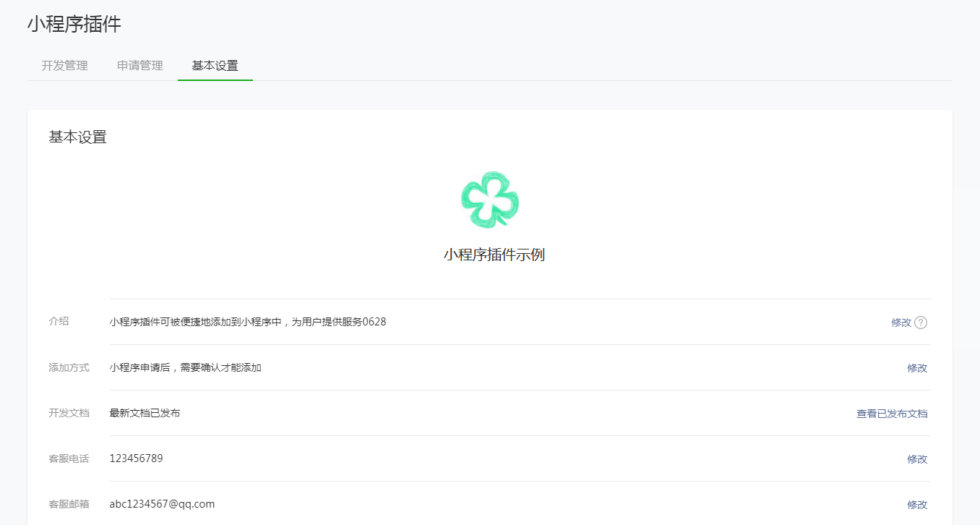
Task: Click the 介绍 field label
Action: click(59, 322)
